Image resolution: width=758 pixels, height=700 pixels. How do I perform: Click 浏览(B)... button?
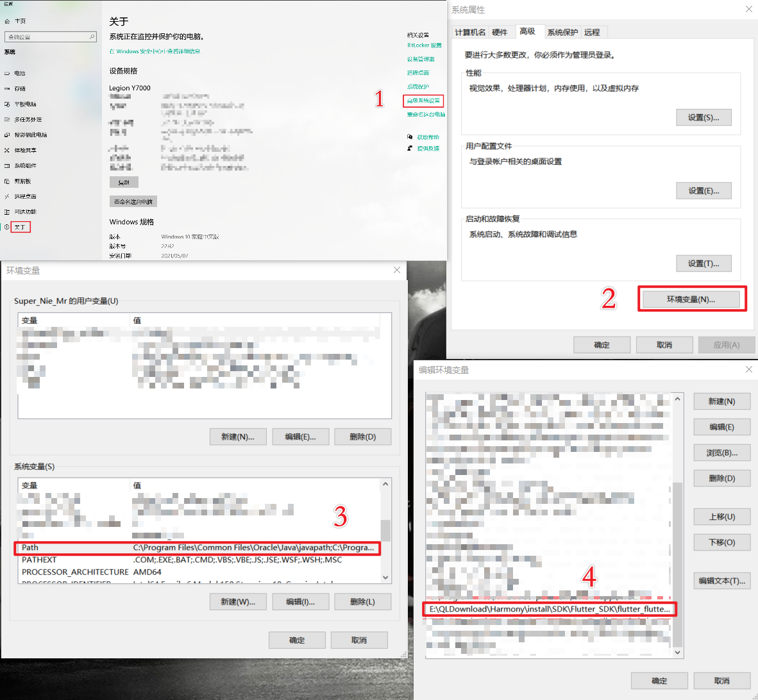click(721, 453)
